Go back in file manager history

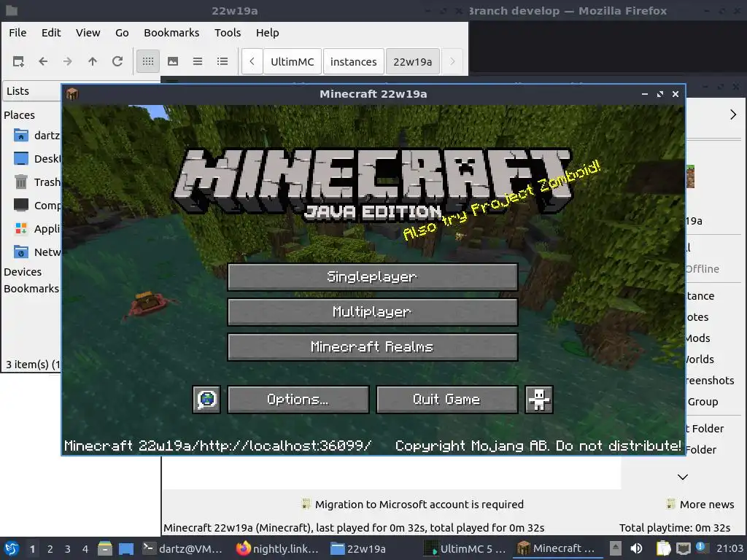point(43,61)
